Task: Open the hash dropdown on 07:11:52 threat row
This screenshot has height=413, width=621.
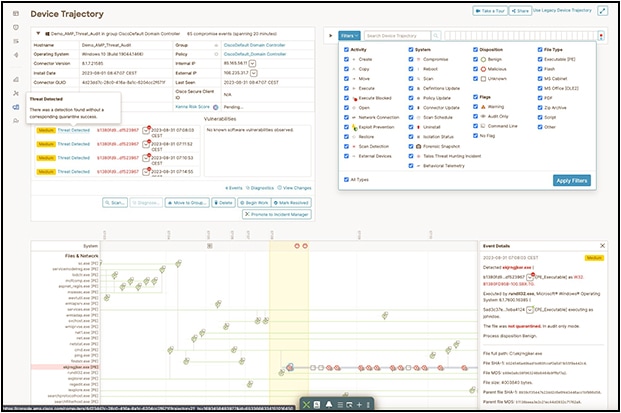Action: coord(146,144)
